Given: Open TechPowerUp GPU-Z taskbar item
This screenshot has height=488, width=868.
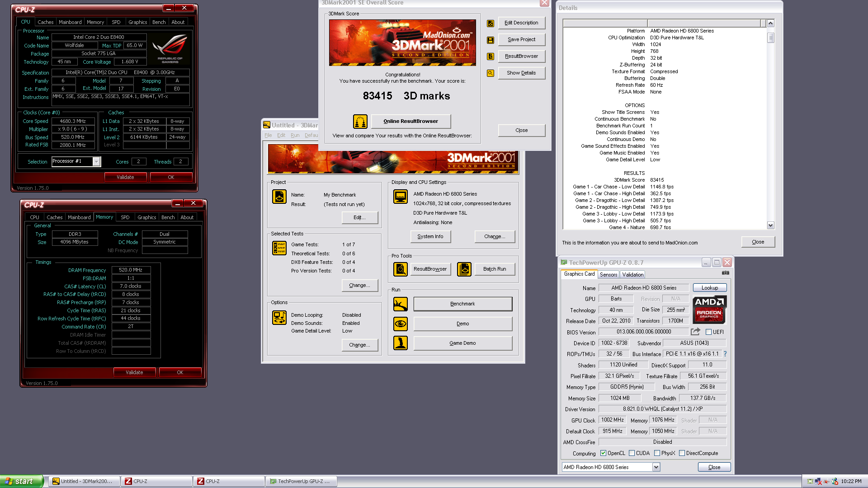Looking at the screenshot, I should [302, 481].
